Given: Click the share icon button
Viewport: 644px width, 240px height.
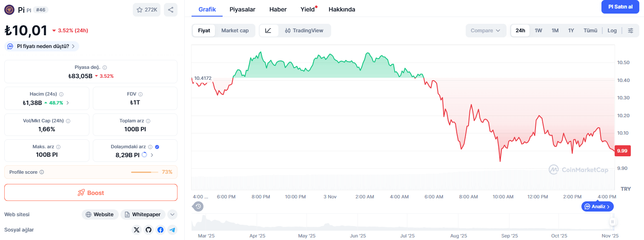Looking at the screenshot, I should (171, 9).
